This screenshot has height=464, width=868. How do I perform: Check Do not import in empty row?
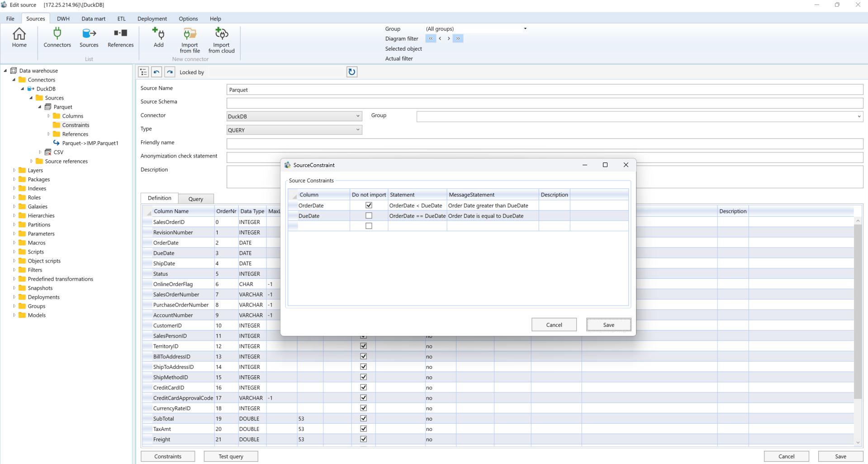click(369, 226)
